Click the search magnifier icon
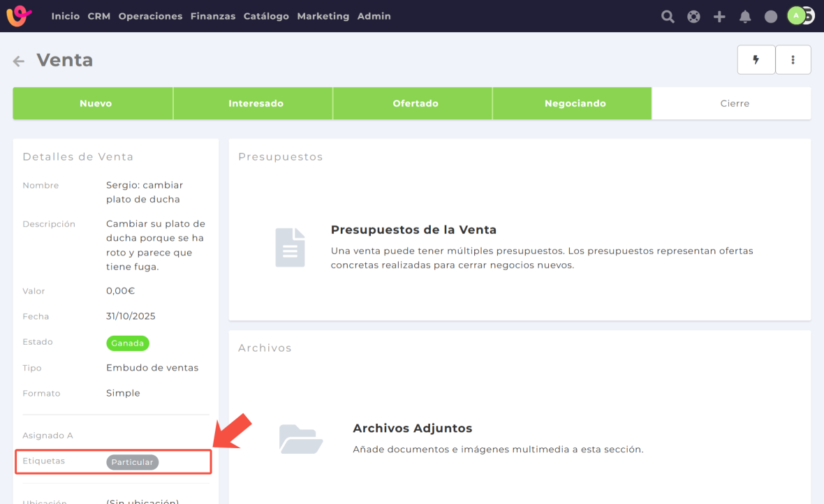The height and width of the screenshot is (504, 824). (x=668, y=17)
